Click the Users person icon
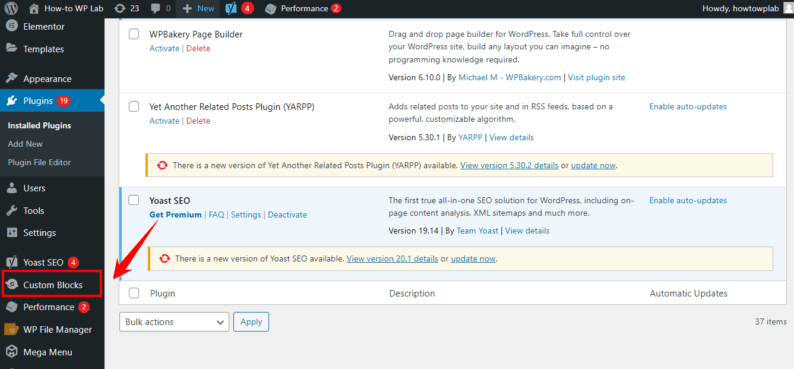The image size is (794, 369). pyautogui.click(x=12, y=188)
